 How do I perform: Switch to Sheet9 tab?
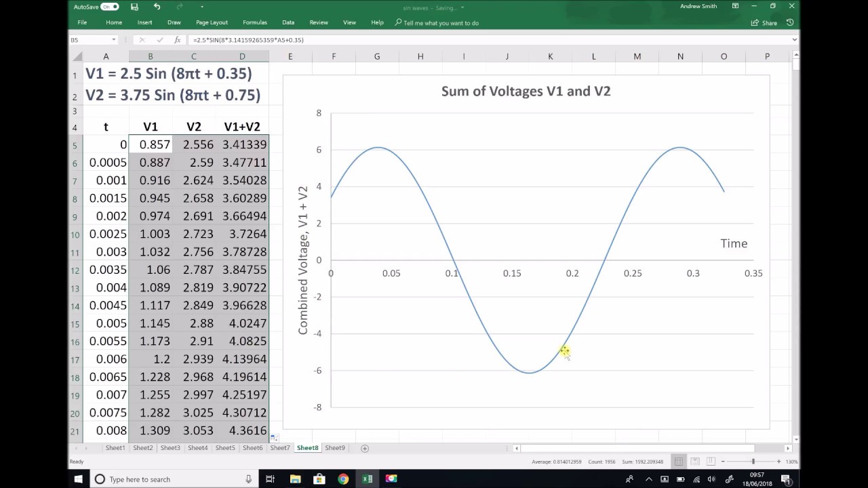335,448
